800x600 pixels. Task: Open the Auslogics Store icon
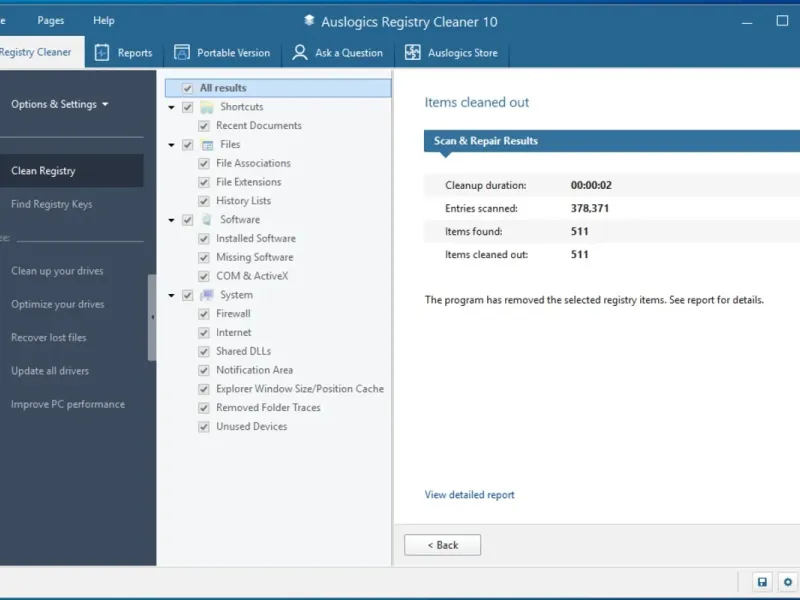click(412, 53)
